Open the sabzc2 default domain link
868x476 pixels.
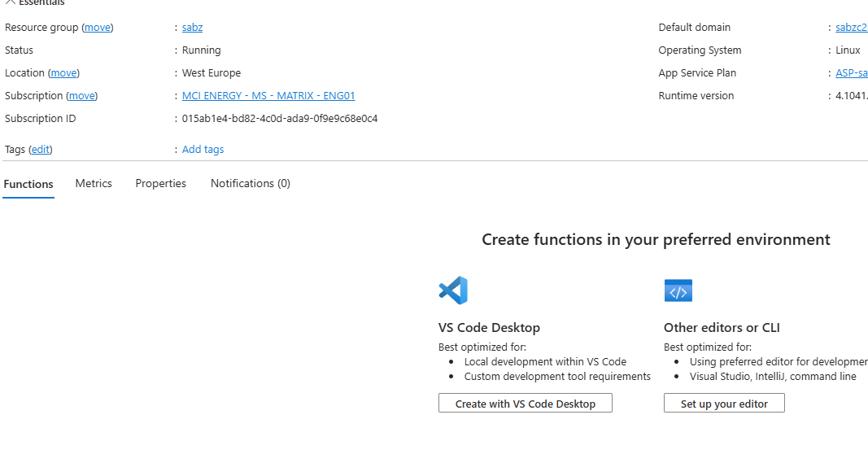[x=852, y=27]
